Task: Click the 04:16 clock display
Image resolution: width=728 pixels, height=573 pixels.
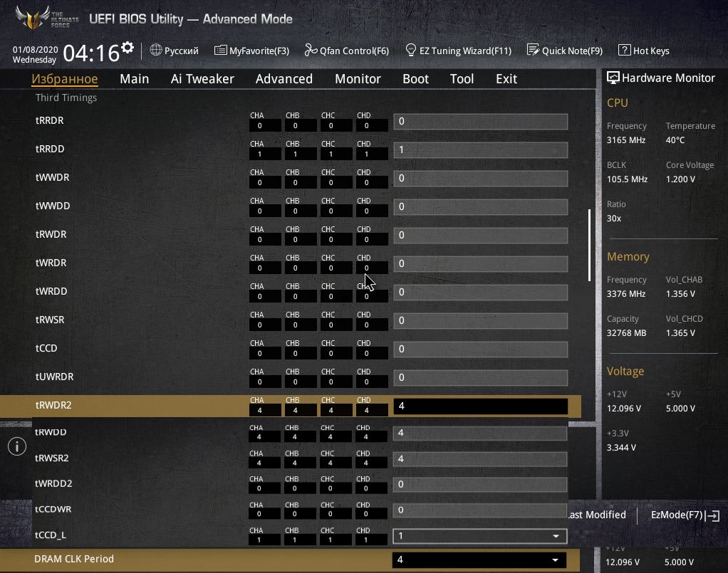Action: click(91, 53)
